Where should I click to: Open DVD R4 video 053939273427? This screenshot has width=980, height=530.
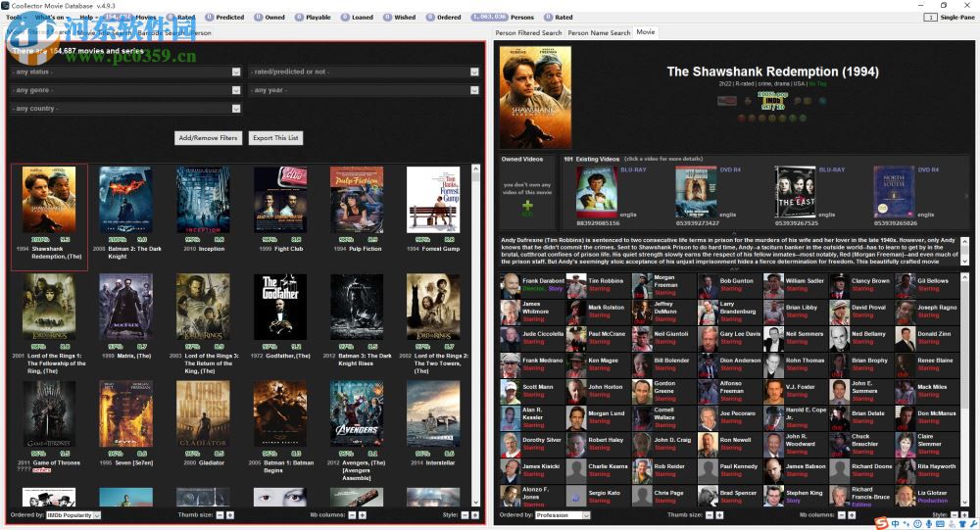(x=696, y=192)
